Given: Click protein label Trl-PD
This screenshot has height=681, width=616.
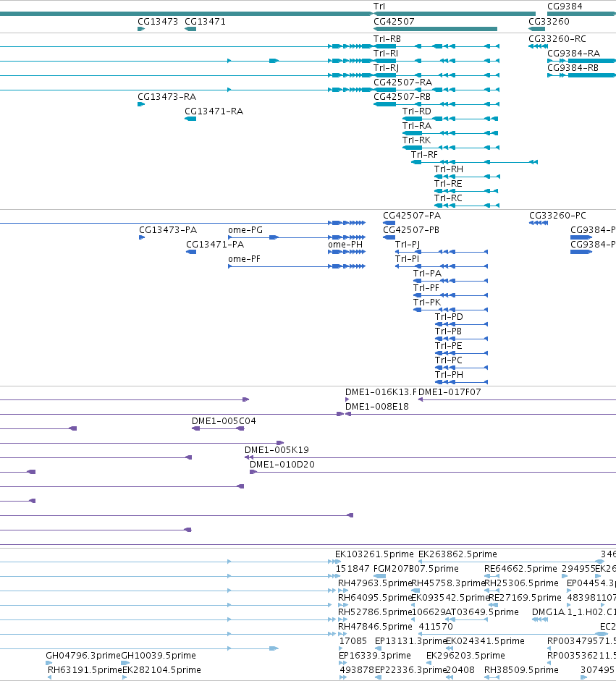Looking at the screenshot, I should pyautogui.click(x=449, y=316).
